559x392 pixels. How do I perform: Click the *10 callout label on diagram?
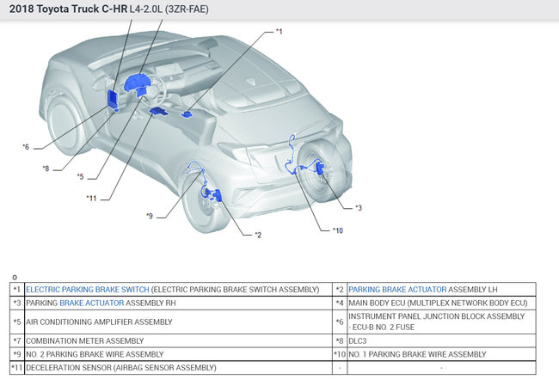[337, 230]
